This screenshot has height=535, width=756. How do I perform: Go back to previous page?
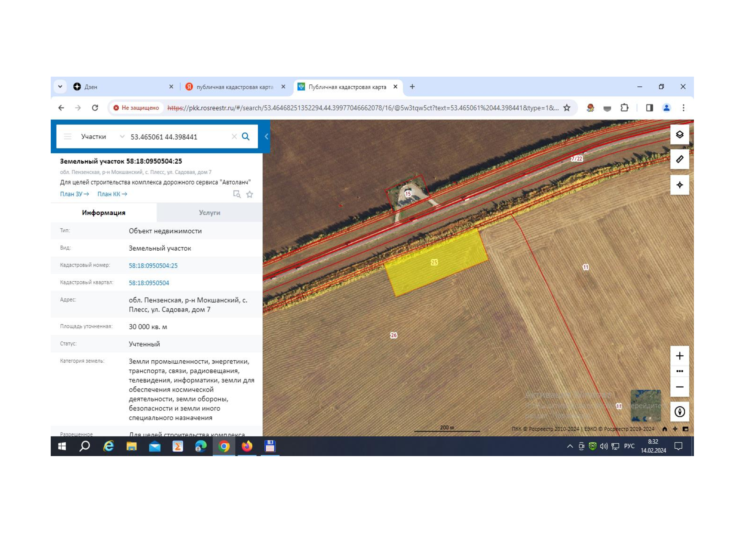[61, 108]
